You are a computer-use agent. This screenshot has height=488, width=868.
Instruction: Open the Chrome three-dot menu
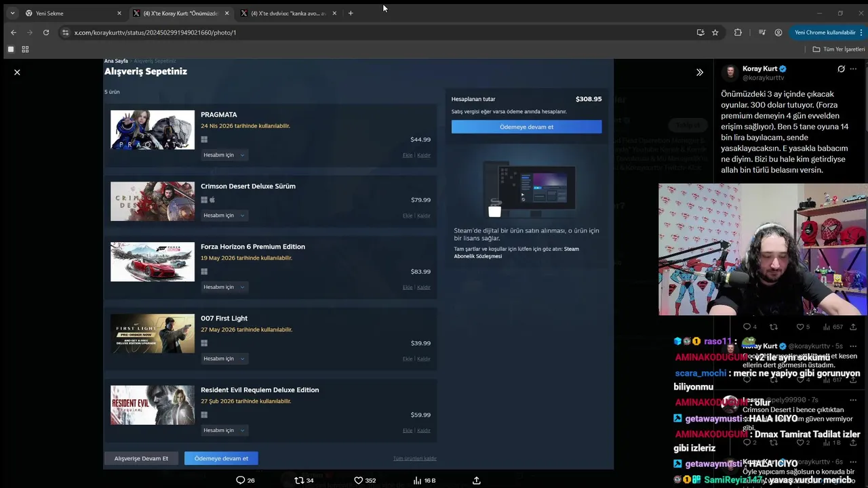(x=861, y=32)
